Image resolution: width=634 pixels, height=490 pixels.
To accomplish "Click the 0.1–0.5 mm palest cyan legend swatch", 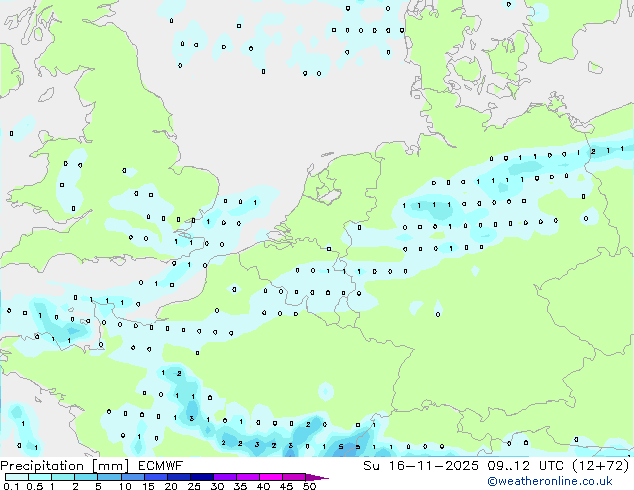I will 17,477.
